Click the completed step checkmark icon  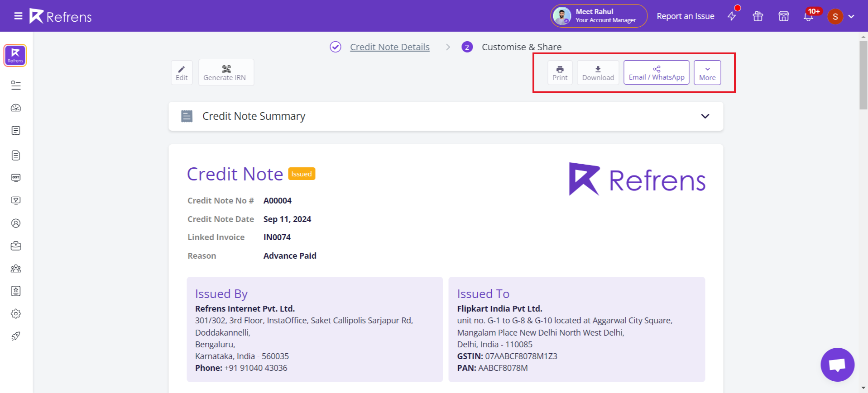[336, 47]
